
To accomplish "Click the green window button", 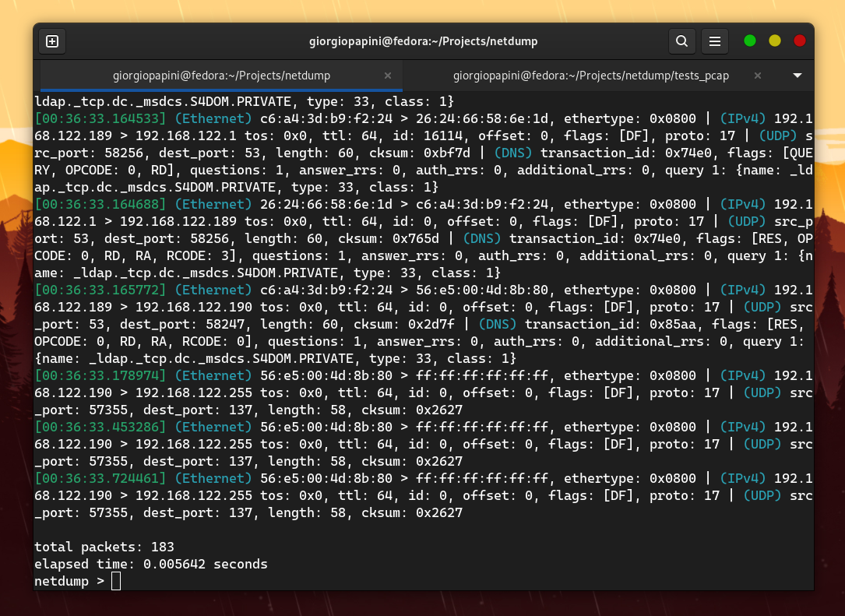I will click(750, 41).
